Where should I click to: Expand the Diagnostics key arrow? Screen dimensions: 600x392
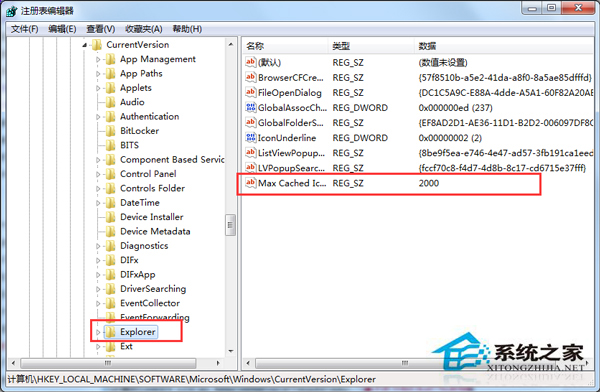point(98,246)
